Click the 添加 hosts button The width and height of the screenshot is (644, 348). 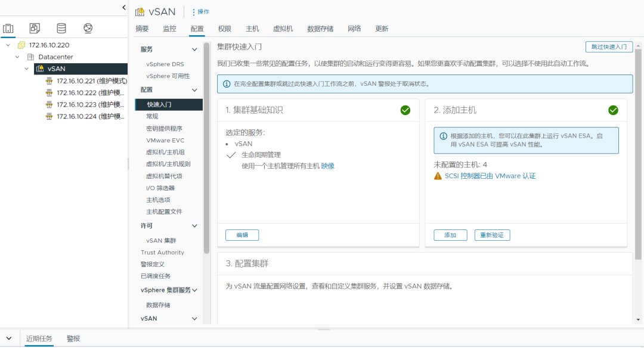450,235
